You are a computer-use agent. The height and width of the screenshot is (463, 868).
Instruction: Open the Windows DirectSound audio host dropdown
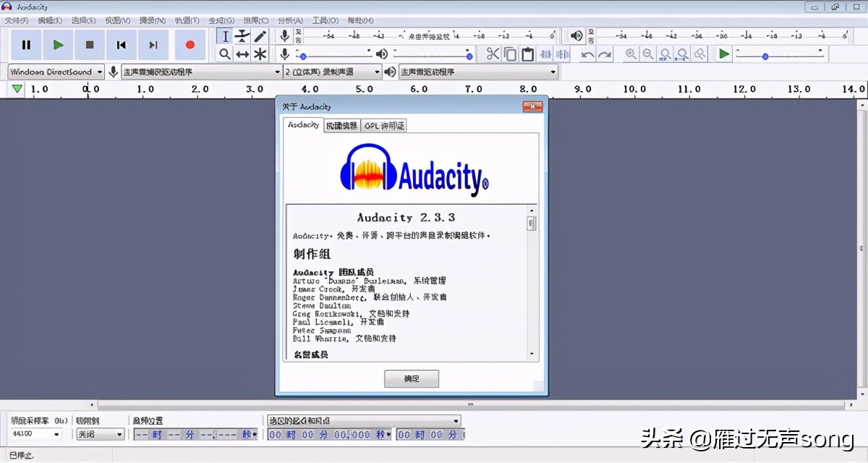tap(56, 72)
